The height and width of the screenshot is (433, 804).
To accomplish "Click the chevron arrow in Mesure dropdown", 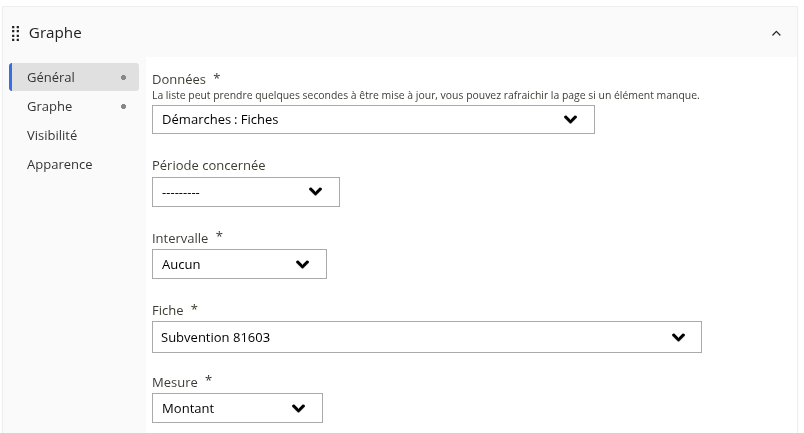I will click(298, 408).
